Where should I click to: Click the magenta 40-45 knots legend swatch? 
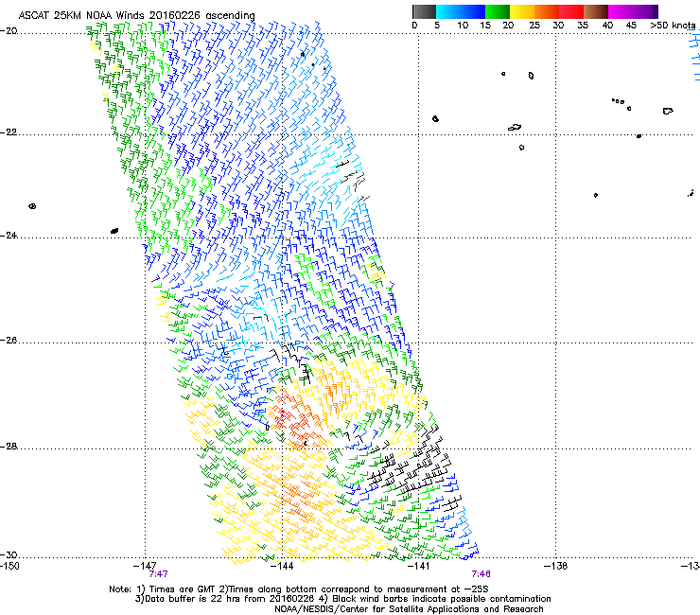(621, 11)
